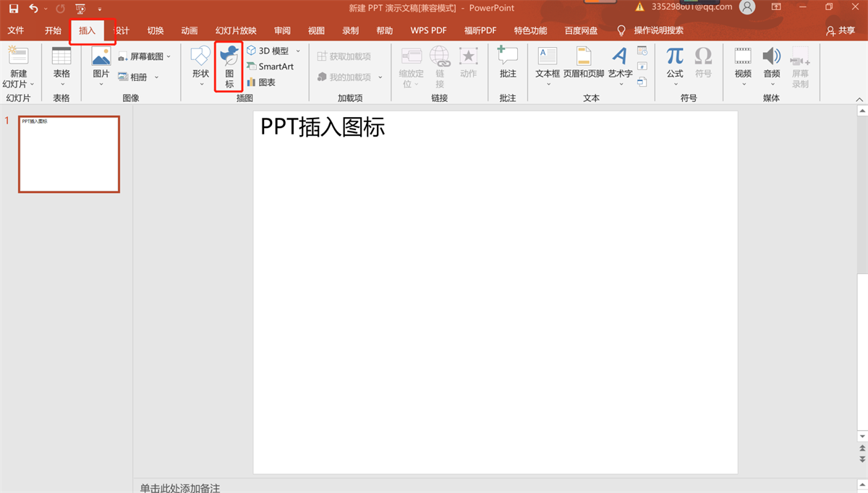Click the 图表 chart icon
Viewport: 868px width, 493px height.
251,82
